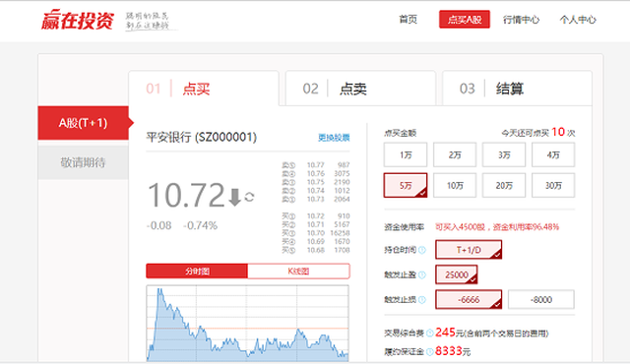Viewport: 630px width, 364px height.
Task: Click the sell-1 price 10.73 row
Action: coord(316,199)
